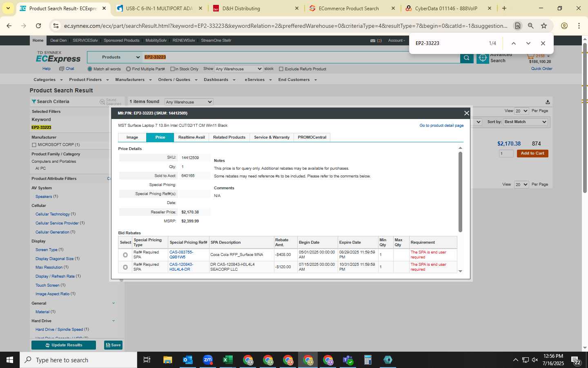Click the popup vertical scrollbar
The height and width of the screenshot is (368, 588).
[x=460, y=192]
